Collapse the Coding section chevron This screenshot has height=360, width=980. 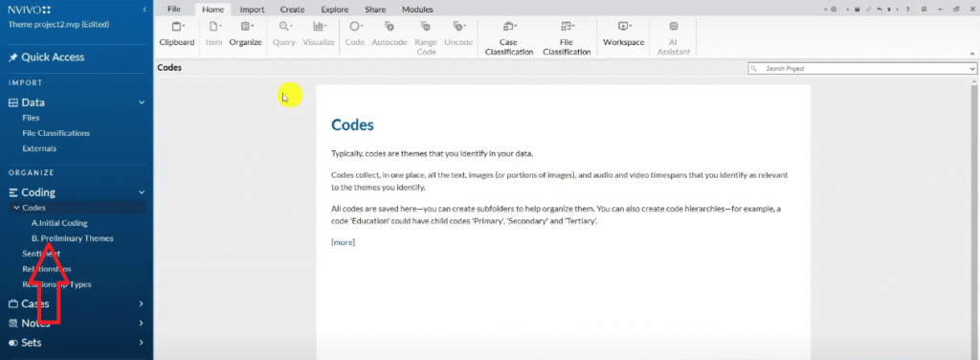click(x=142, y=192)
